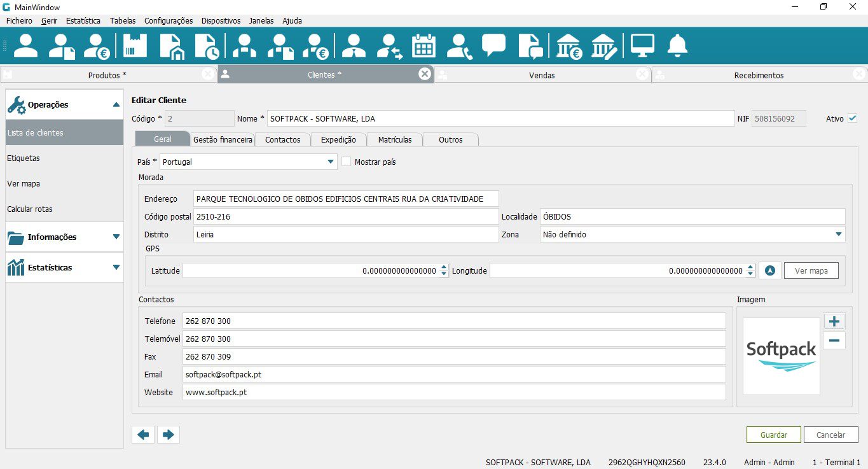The image size is (868, 469).
Task: Switch to the Recebimentos window tab
Action: 759,75
